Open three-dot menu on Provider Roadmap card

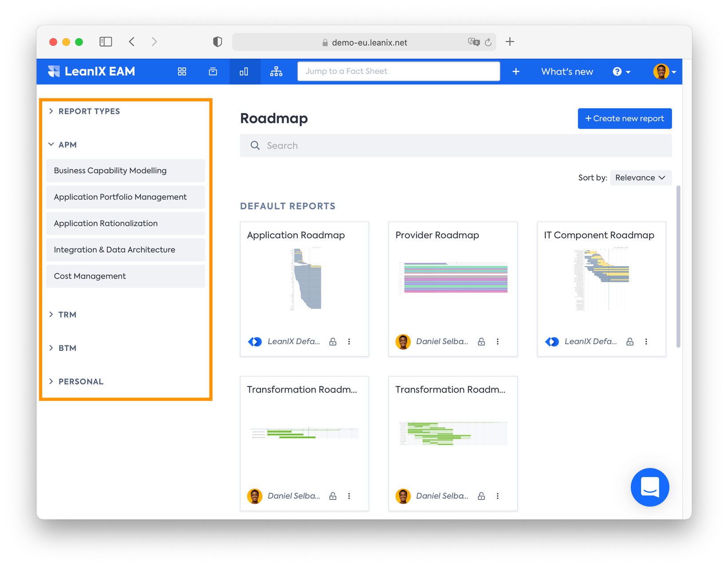coord(498,342)
